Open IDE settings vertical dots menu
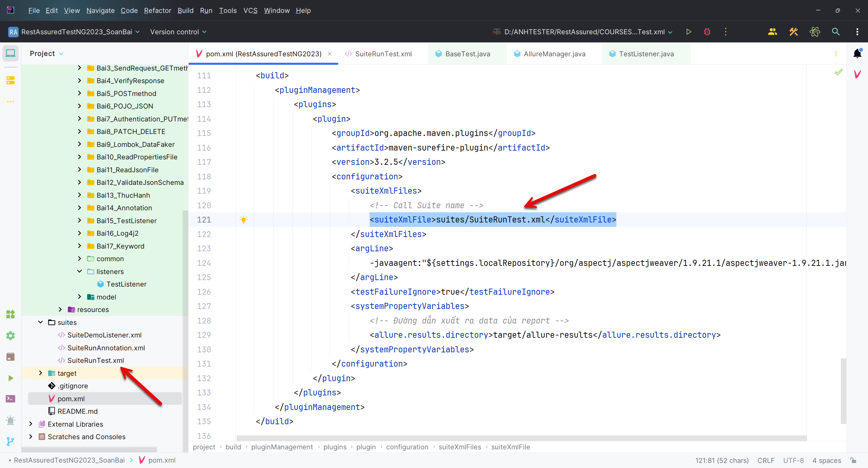Screen dimensions: 868x468 [857, 32]
